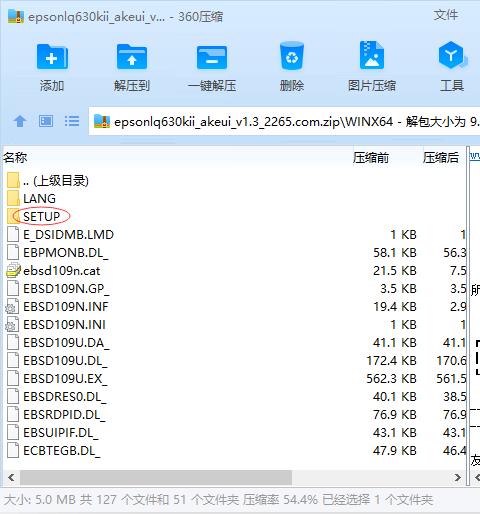Click the LANG folder icon

point(13,198)
